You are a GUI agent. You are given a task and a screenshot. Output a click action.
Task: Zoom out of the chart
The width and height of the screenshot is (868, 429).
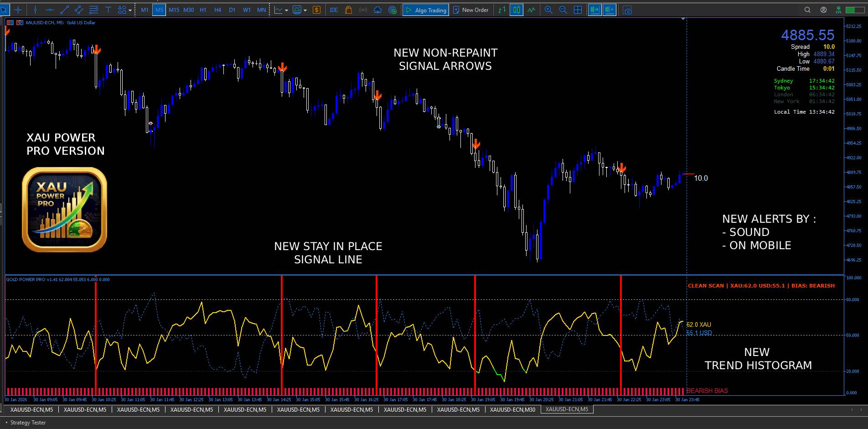563,10
